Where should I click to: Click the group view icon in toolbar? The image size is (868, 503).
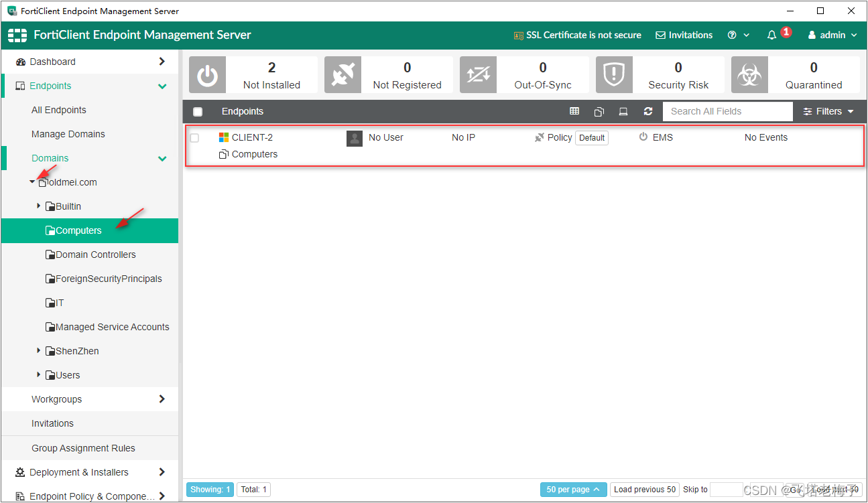click(x=599, y=111)
